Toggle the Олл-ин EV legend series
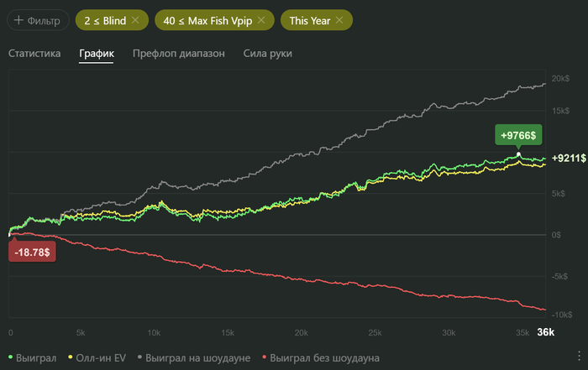The height and width of the screenshot is (370, 588). 100,358
